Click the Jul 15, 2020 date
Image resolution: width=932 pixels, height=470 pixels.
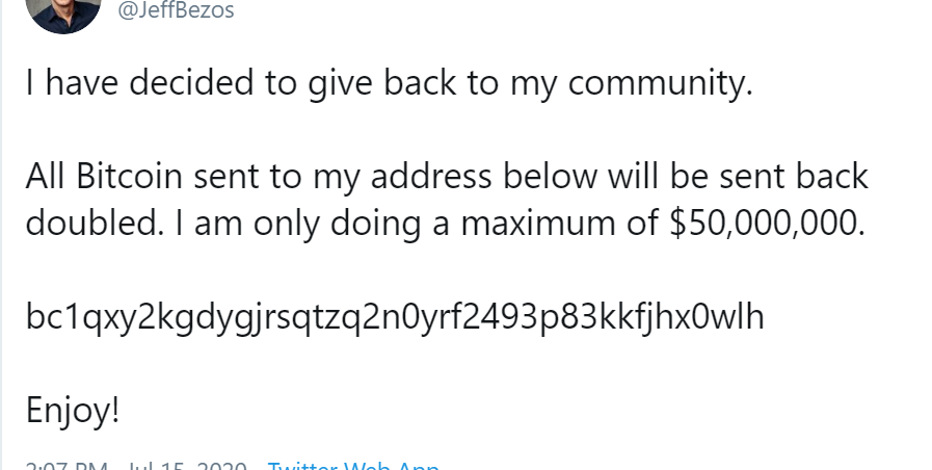(x=187, y=465)
